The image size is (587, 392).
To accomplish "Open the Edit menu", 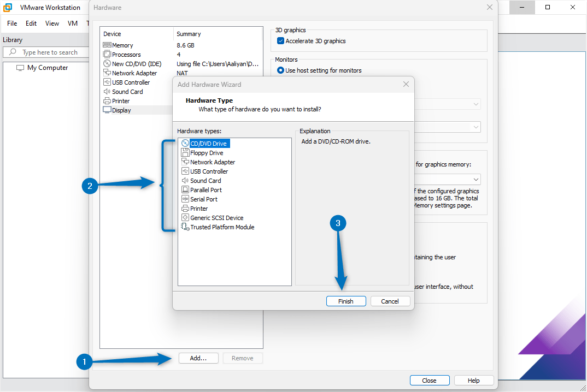I will 31,23.
